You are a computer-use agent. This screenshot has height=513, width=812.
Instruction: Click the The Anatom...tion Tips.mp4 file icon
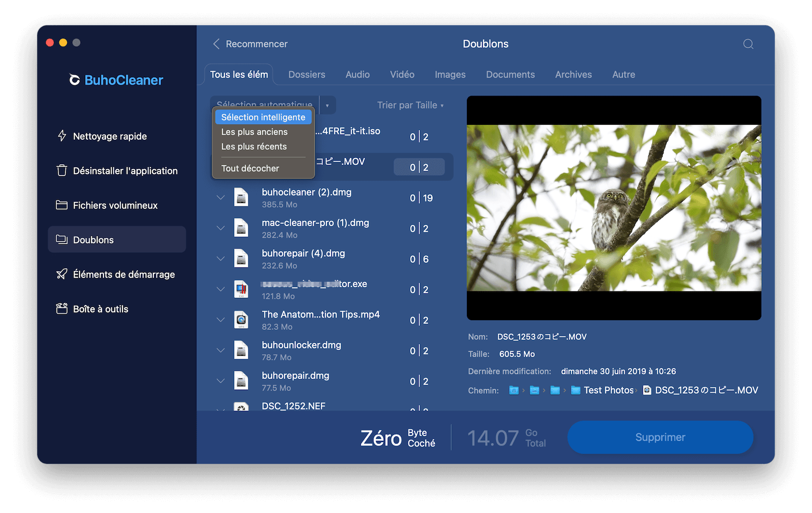[x=241, y=320]
